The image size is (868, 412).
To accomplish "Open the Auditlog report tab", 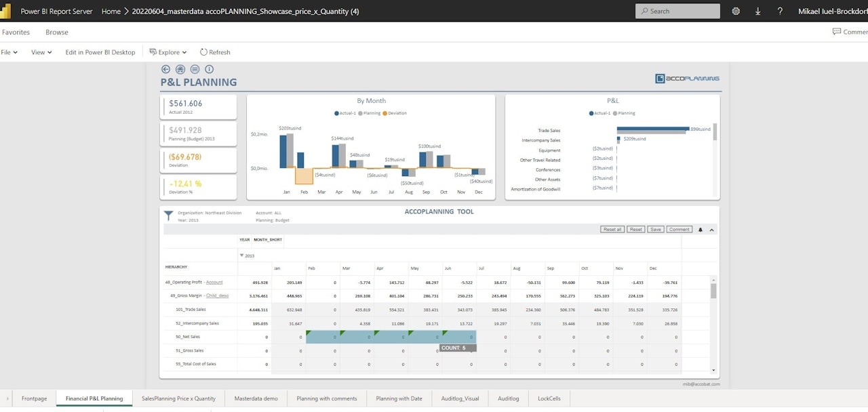I will point(508,398).
